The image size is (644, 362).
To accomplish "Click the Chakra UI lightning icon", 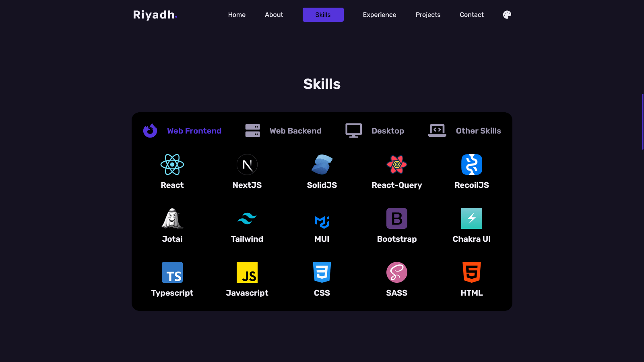I will point(471,218).
